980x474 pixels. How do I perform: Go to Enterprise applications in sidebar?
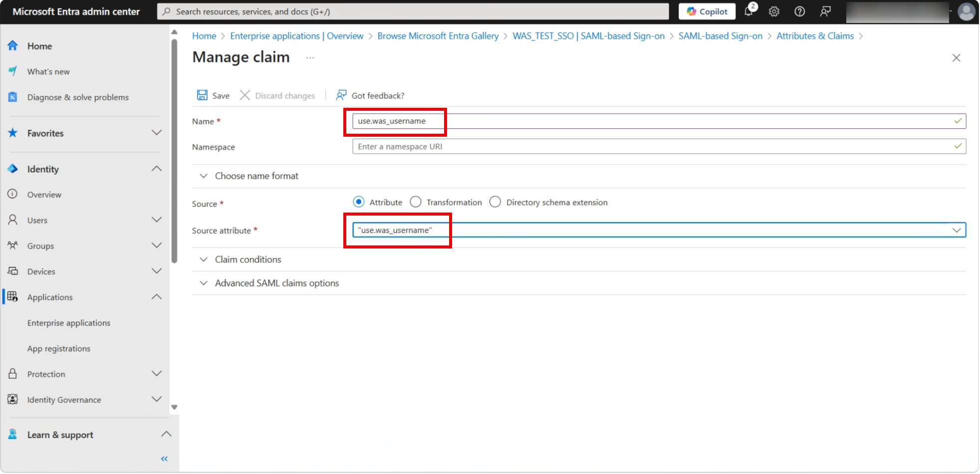(69, 323)
